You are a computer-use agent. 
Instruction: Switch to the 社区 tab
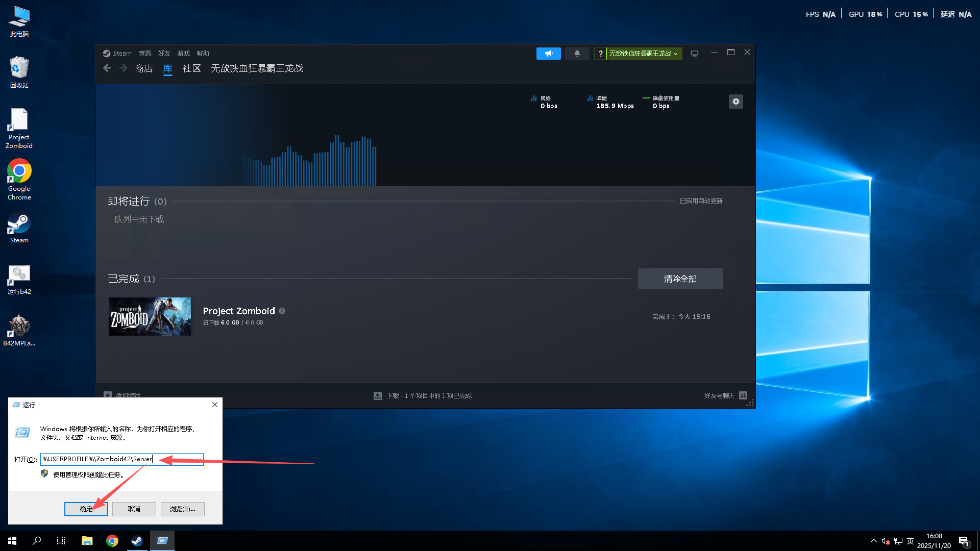[191, 68]
